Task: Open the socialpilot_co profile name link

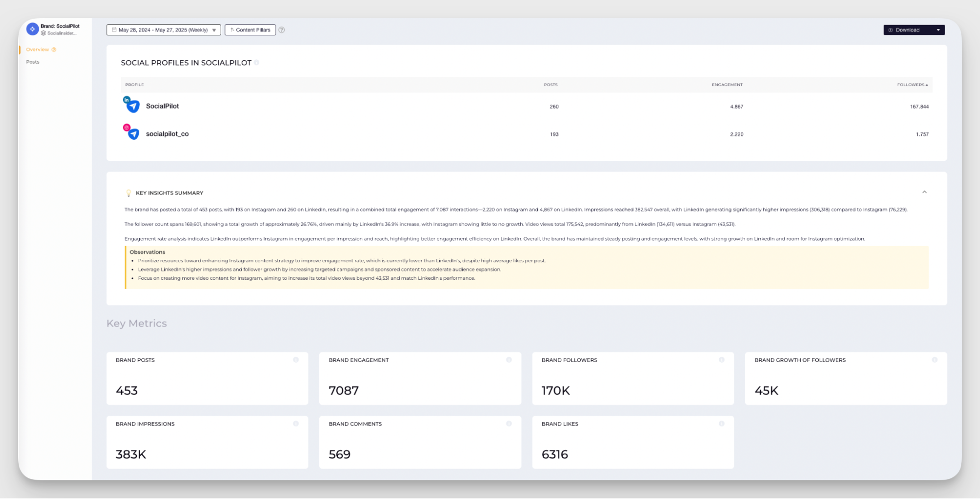Action: [x=167, y=134]
